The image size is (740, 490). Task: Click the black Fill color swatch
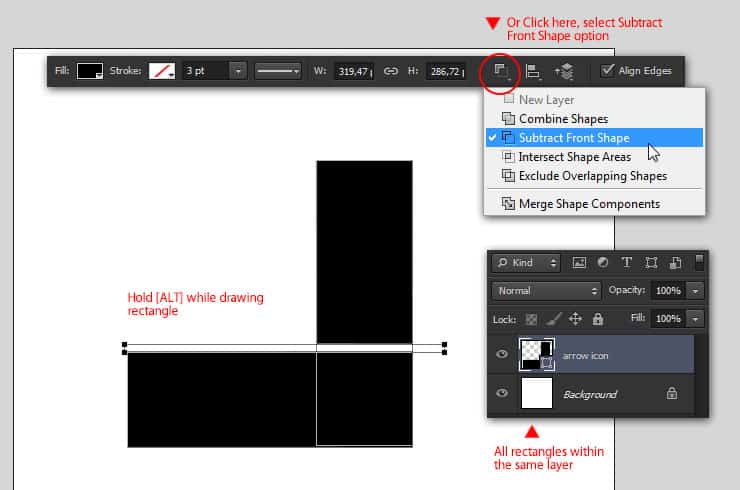coord(90,71)
